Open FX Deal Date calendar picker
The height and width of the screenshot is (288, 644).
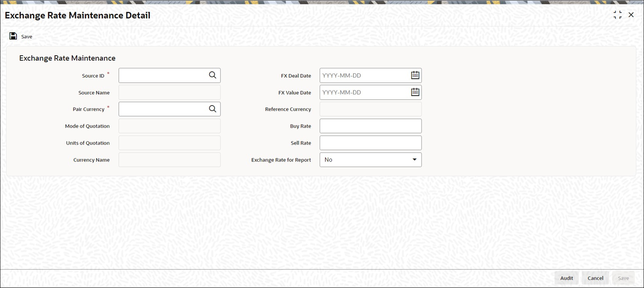tap(415, 75)
